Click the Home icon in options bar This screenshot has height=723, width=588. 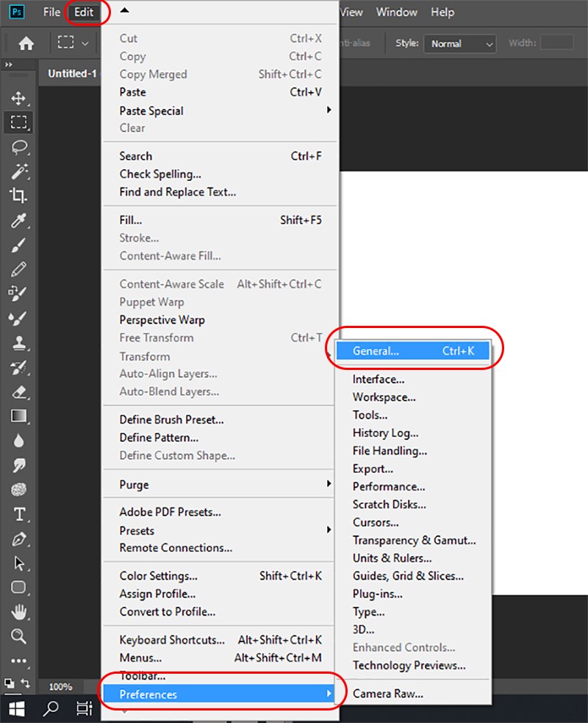click(x=26, y=43)
